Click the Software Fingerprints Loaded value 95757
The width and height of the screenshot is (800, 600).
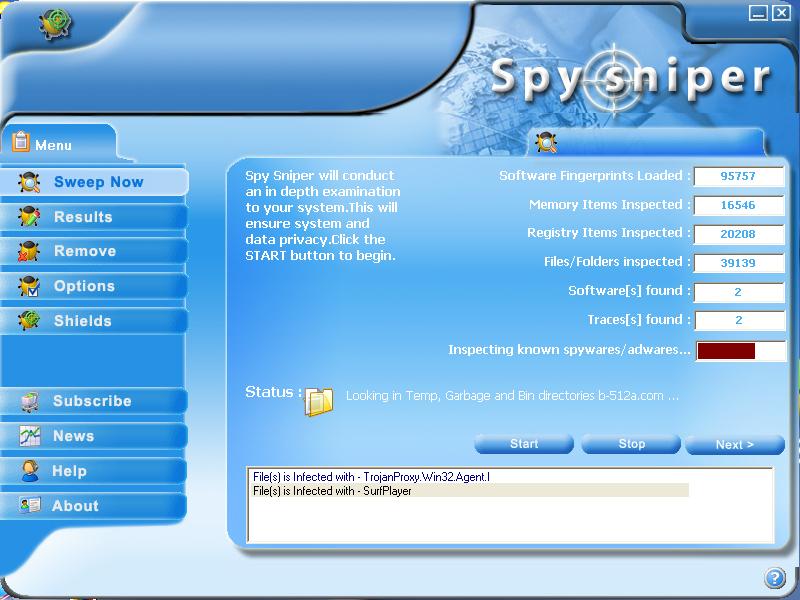738,176
